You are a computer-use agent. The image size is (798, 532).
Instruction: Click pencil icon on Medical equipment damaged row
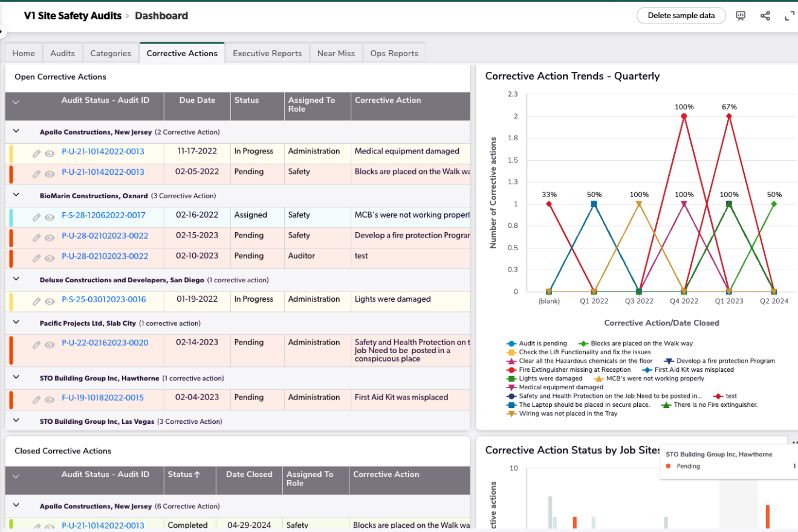click(36, 154)
